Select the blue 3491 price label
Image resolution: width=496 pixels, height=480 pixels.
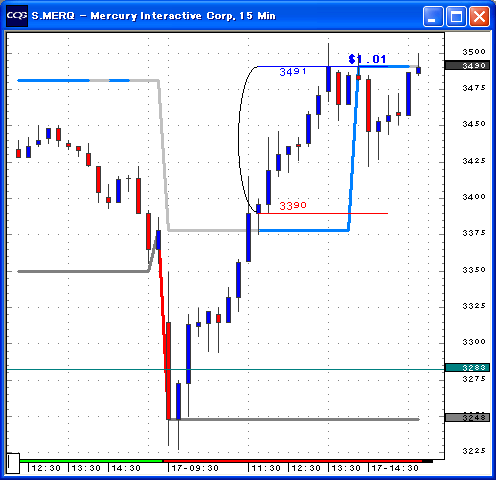293,72
